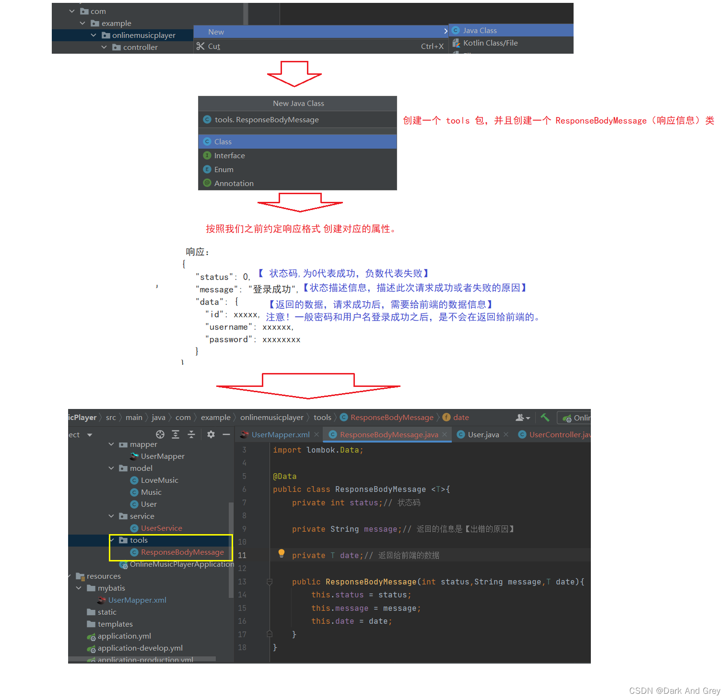Select Java Class in the New submenu
This screenshot has width=728, height=700.
pos(511,30)
